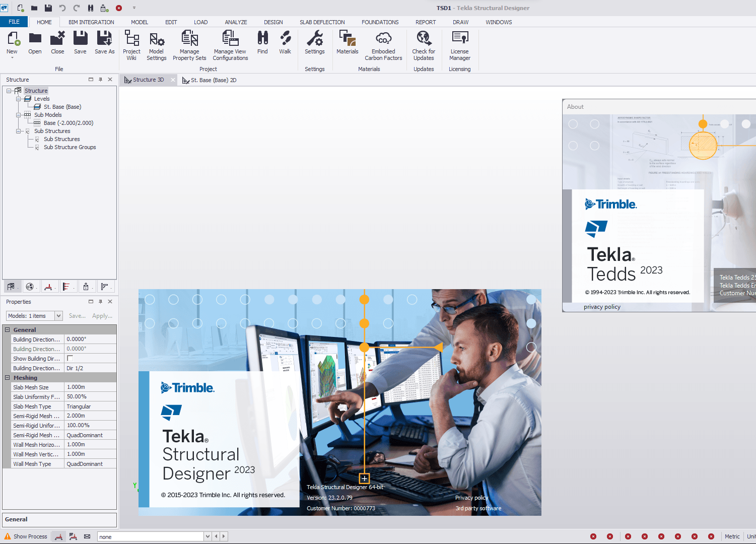This screenshot has height=544, width=756.
Task: Open the FILE menu
Action: (x=14, y=22)
